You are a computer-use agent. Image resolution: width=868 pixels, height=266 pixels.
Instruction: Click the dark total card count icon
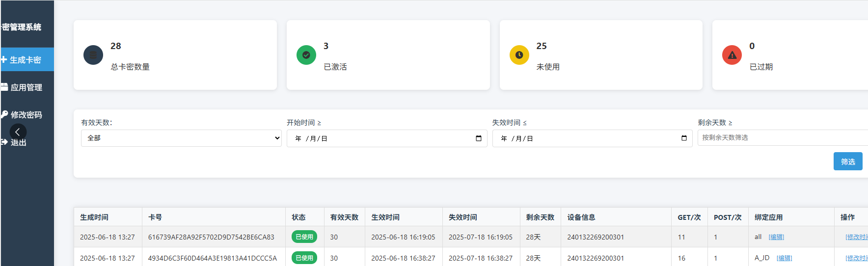93,55
